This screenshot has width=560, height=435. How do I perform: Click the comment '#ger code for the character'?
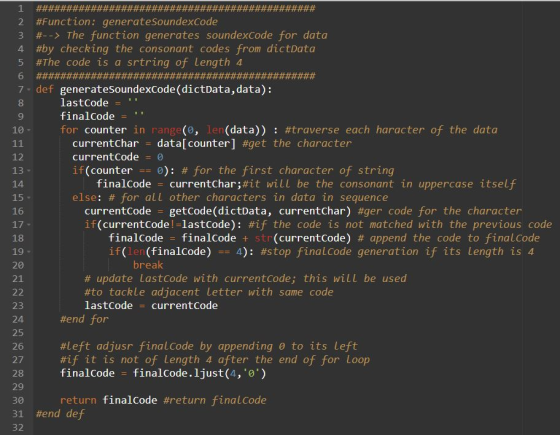[x=440, y=211]
